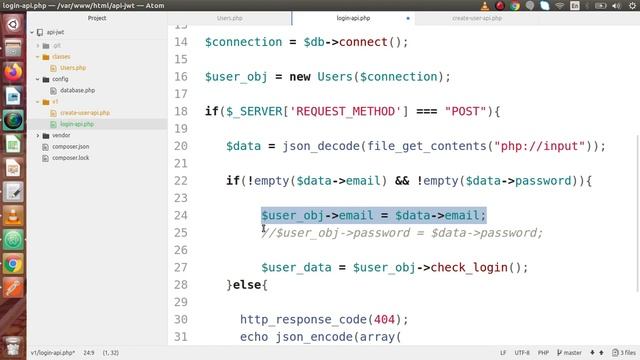This screenshot has width=640, height=360.
Task: Open the Ubuntu Dash search launcher
Action: (x=13, y=24)
